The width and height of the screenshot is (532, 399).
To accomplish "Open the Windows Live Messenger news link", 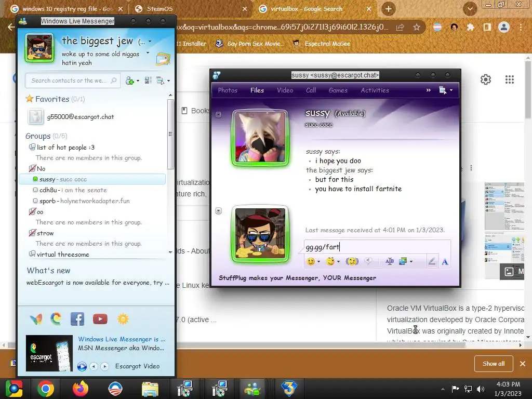I will click(122, 339).
